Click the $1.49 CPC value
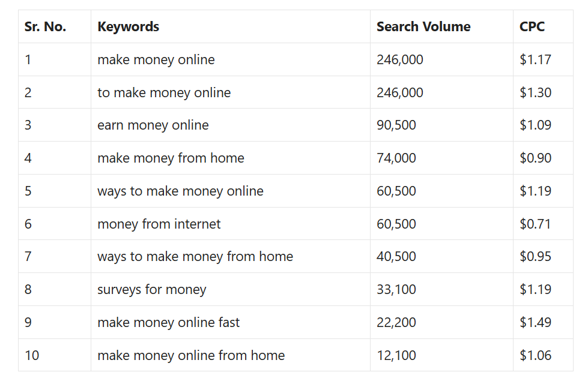Viewport: 588px width, 387px height. click(x=535, y=322)
